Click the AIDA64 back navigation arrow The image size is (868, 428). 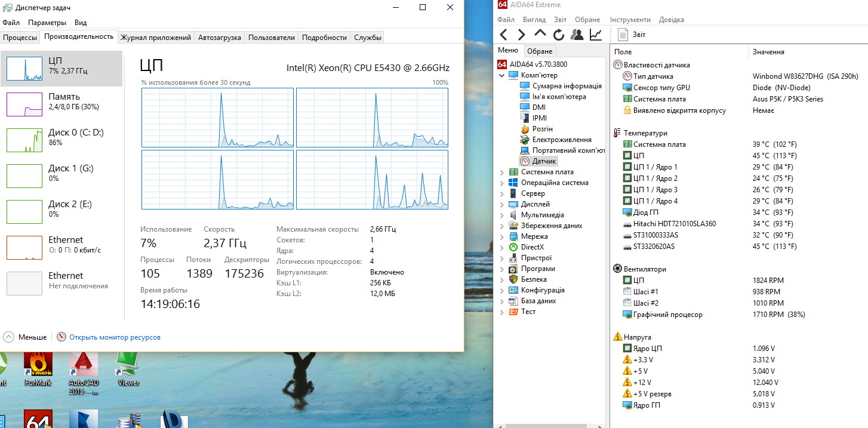click(x=503, y=35)
